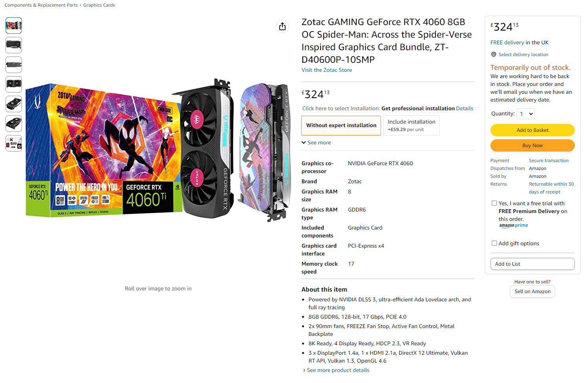This screenshot has width=588, height=383.
Task: Open the Quantity dropdown
Action: (526, 114)
